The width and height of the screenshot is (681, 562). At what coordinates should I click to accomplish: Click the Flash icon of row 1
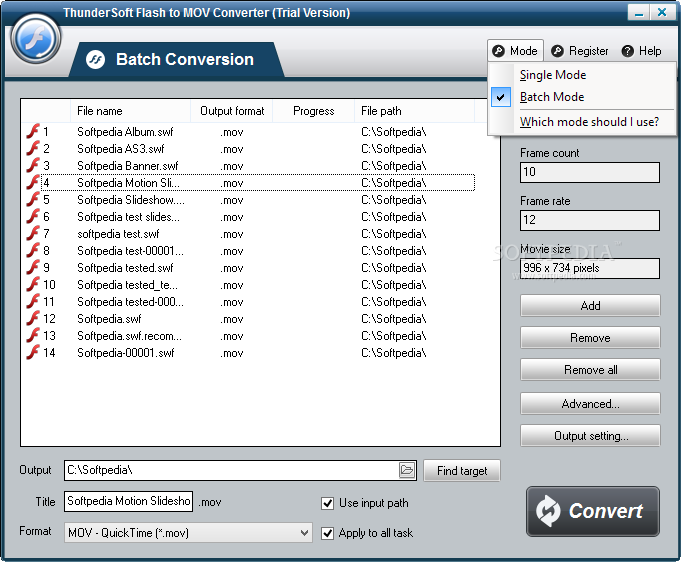tap(33, 131)
